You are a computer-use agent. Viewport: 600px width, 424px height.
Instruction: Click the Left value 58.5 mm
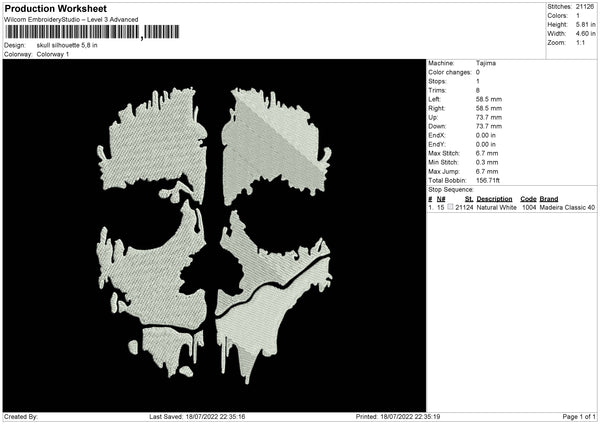point(489,99)
